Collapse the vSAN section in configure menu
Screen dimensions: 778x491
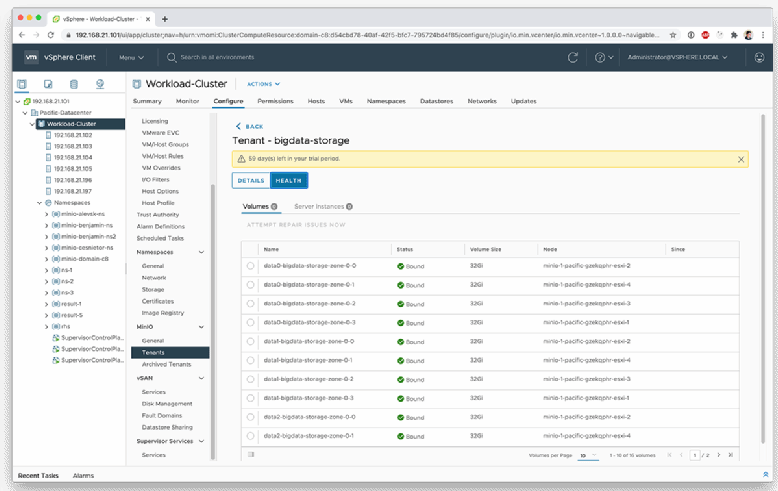click(201, 378)
